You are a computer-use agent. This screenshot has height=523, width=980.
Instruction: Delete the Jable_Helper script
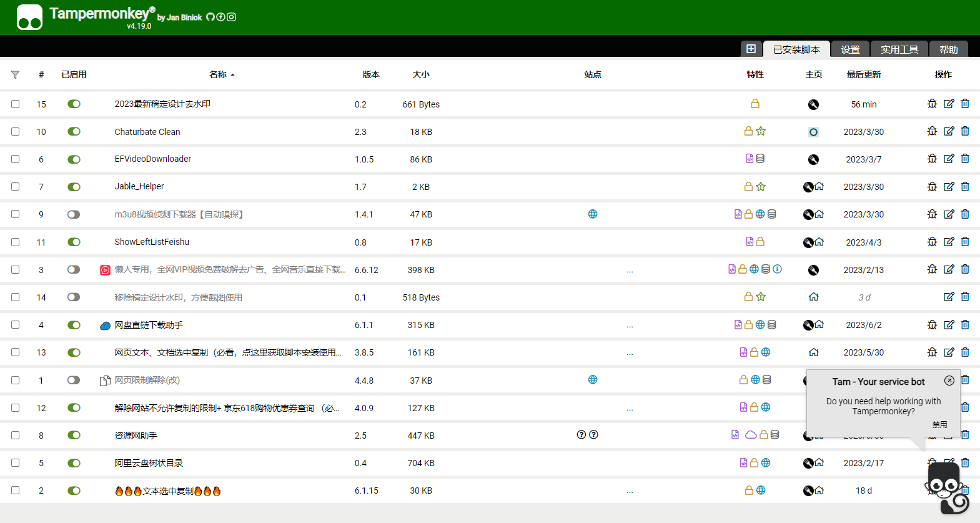tap(965, 186)
